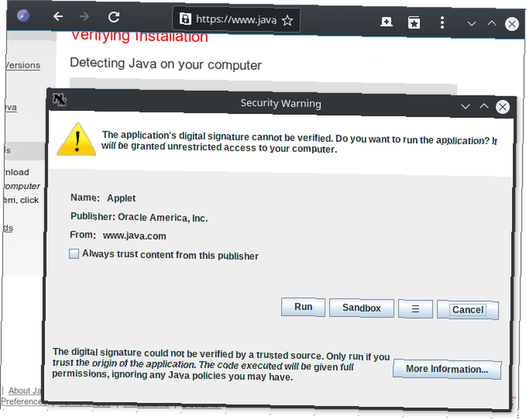
Task: Open More Information... button
Action: click(447, 369)
